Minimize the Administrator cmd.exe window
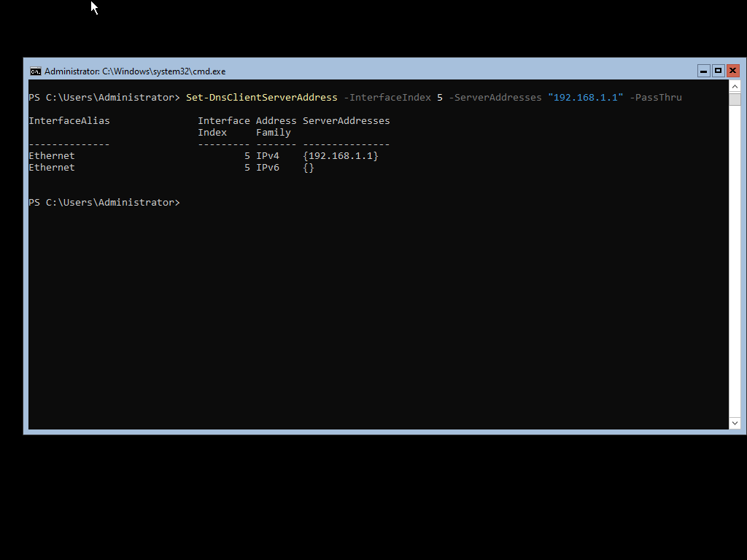 [x=703, y=71]
